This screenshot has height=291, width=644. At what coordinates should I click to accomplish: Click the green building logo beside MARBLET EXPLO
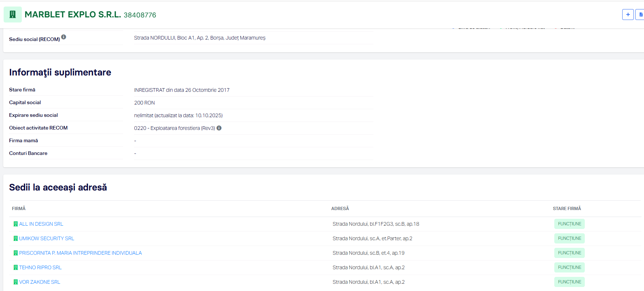click(x=13, y=15)
